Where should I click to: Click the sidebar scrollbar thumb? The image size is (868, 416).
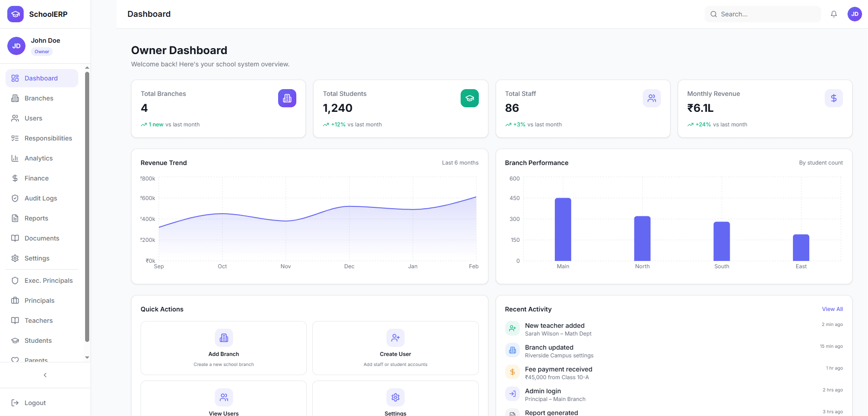[x=87, y=206]
